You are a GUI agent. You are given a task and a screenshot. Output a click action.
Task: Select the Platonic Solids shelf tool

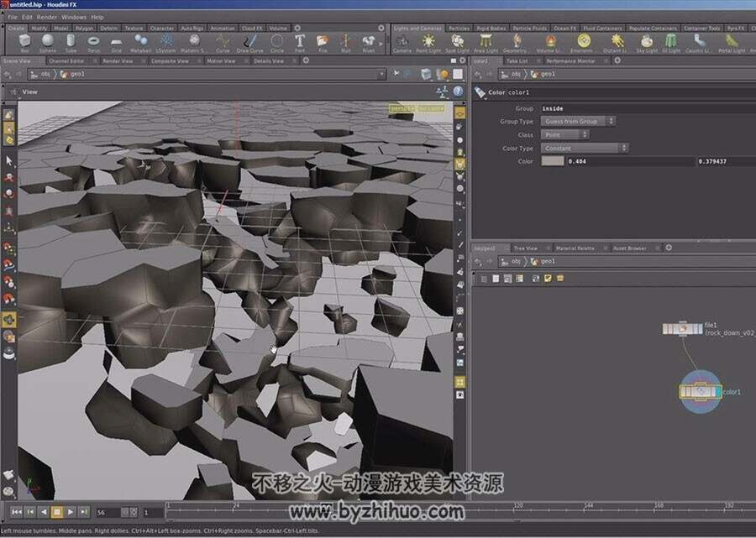click(194, 43)
